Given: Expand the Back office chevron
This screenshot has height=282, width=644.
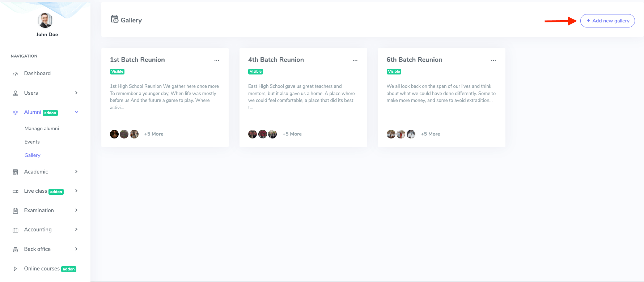Looking at the screenshot, I should [76, 249].
